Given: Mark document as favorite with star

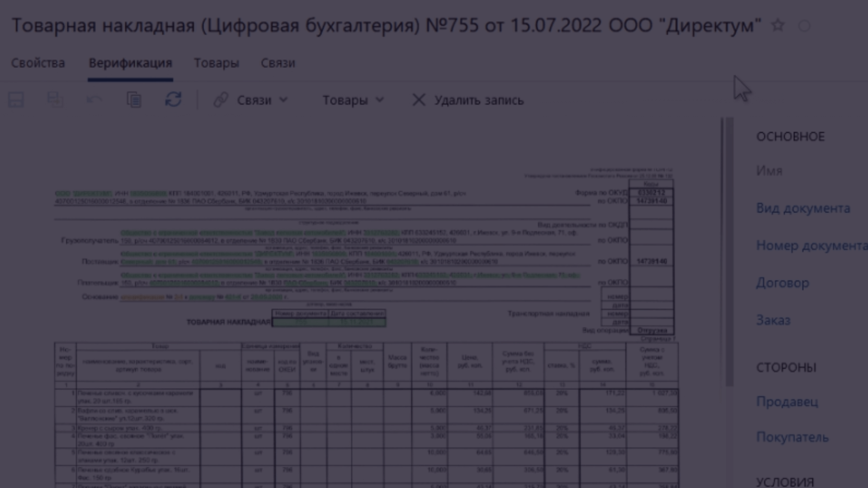Looking at the screenshot, I should tap(778, 25).
